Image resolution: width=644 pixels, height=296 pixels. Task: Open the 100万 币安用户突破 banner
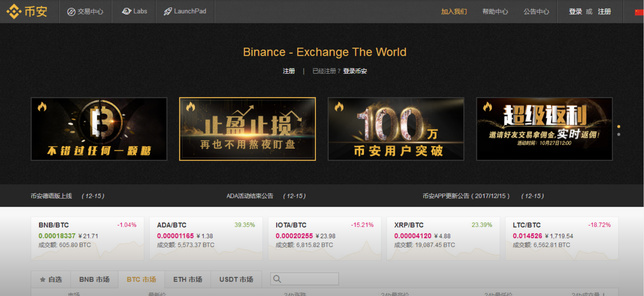pyautogui.click(x=396, y=129)
